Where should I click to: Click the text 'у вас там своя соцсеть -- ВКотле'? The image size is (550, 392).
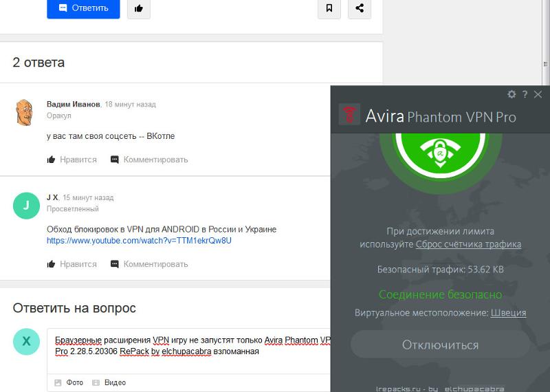pyautogui.click(x=111, y=136)
